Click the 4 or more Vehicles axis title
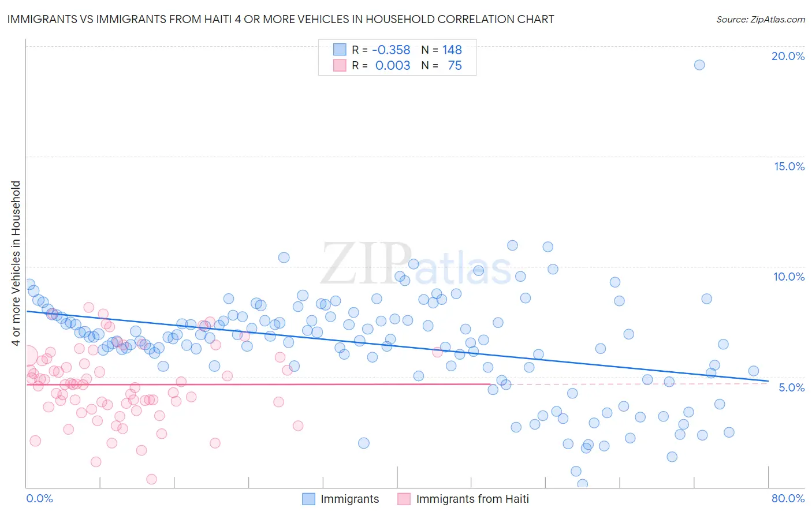Viewport: 812px width, 515px height. 16,263
